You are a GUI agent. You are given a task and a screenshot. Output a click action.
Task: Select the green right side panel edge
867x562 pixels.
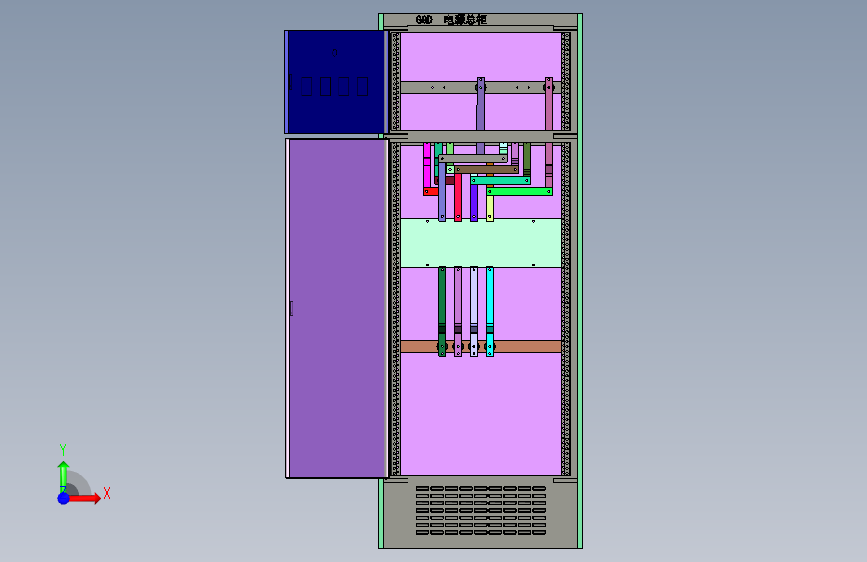pos(579,281)
